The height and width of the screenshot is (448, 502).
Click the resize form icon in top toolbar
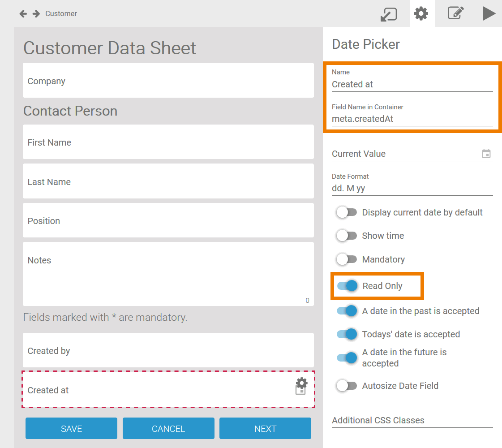(x=388, y=14)
